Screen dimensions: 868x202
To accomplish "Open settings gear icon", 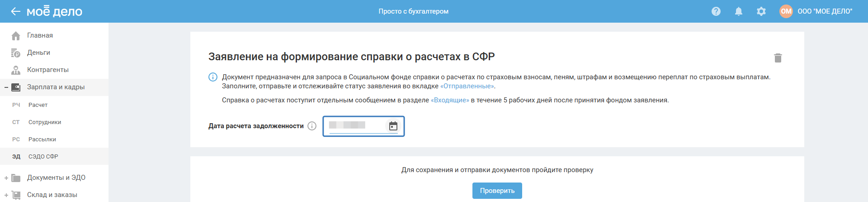I will tap(761, 11).
